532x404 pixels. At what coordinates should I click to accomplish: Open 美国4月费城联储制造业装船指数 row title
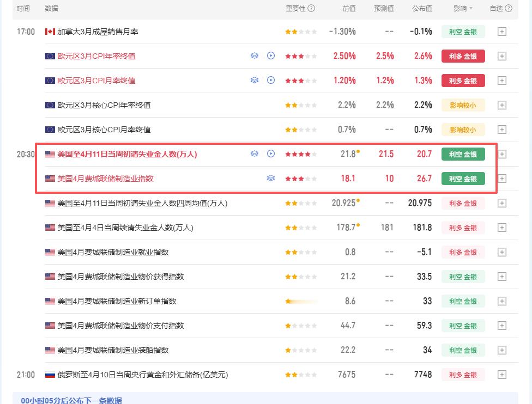(x=113, y=350)
